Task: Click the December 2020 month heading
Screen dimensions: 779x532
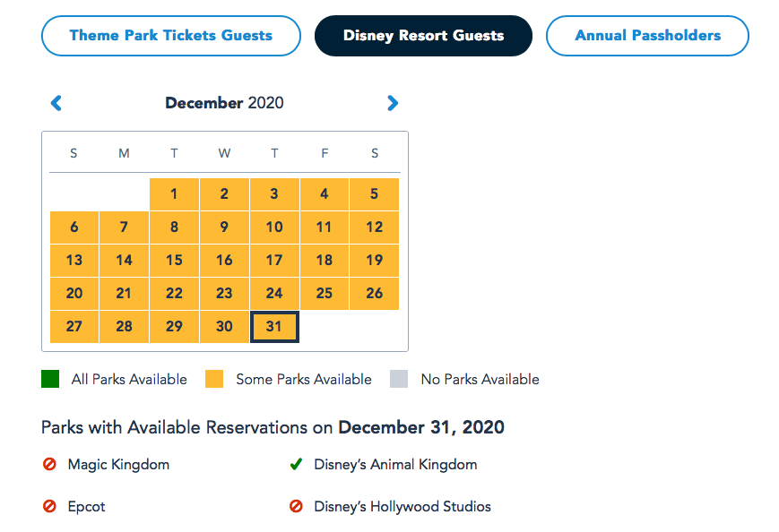Action: point(224,103)
